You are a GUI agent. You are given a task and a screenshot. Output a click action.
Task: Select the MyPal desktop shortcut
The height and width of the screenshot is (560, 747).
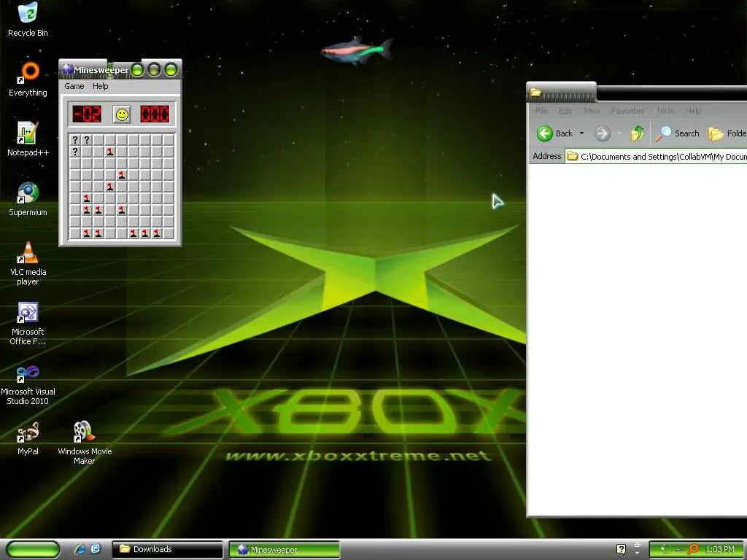pyautogui.click(x=28, y=438)
